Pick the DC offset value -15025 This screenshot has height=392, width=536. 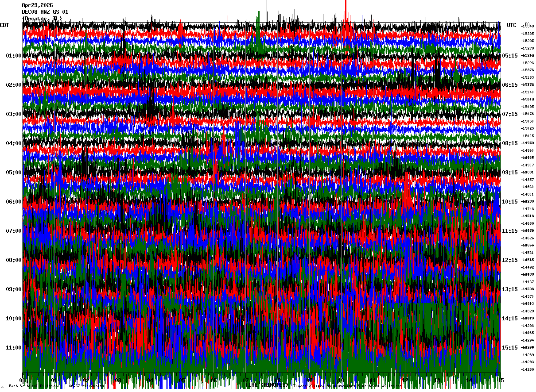pyautogui.click(x=527, y=128)
